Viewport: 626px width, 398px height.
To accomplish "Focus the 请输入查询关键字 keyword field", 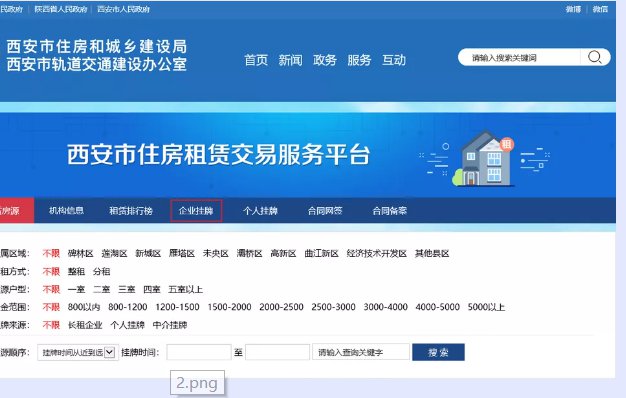I will (x=361, y=352).
